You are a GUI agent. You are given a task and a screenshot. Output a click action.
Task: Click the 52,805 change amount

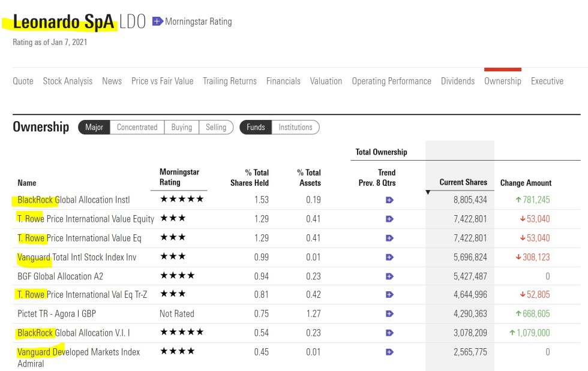[535, 294]
